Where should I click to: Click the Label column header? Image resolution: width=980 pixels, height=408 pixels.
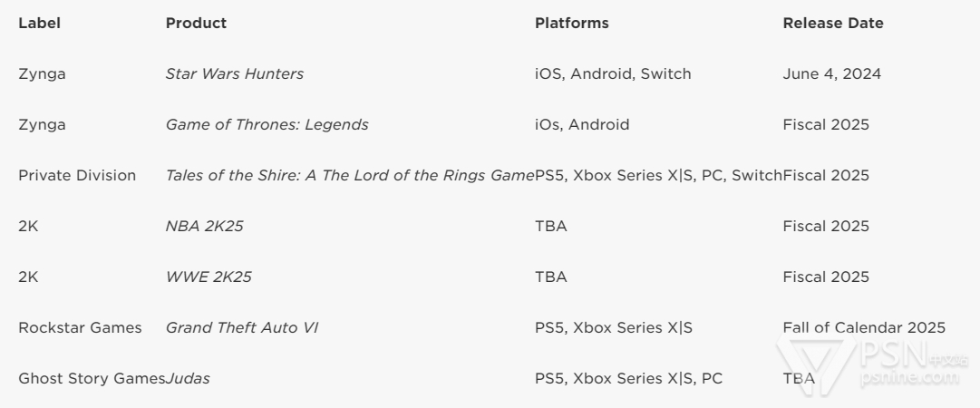[x=39, y=23]
